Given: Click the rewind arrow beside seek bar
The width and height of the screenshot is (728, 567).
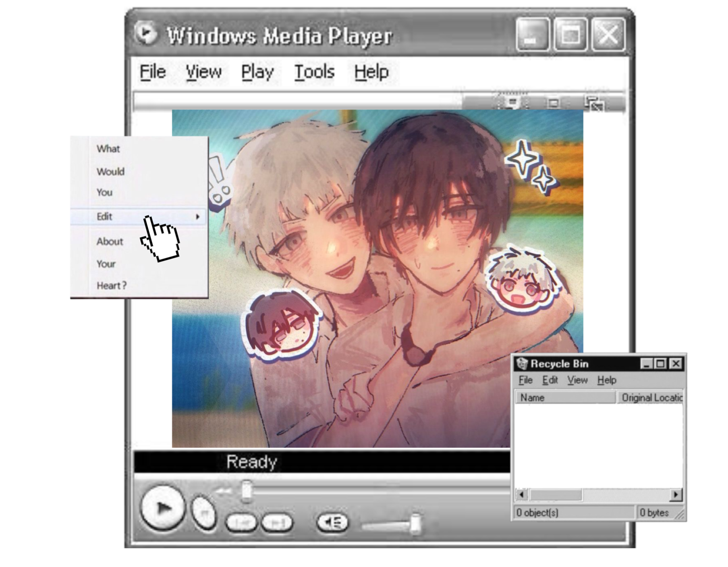Looking at the screenshot, I should coord(224,491).
